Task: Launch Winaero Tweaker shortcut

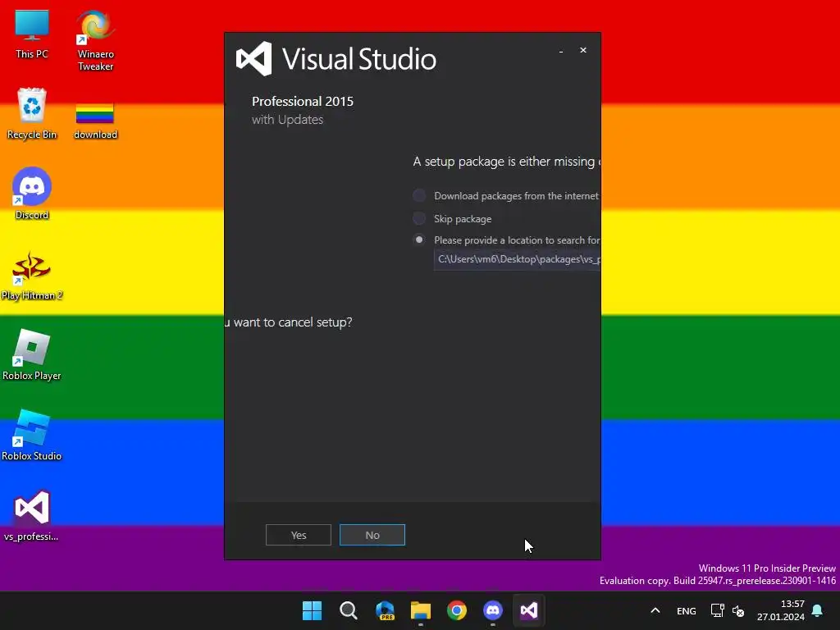Action: 95,41
